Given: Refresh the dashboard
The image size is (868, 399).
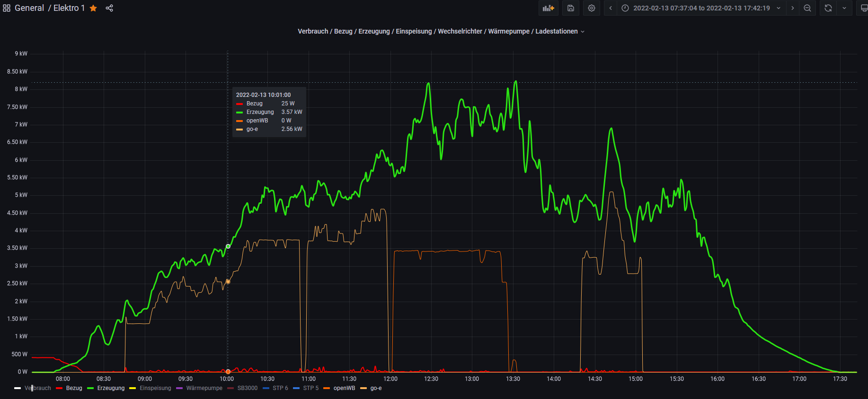Looking at the screenshot, I should (x=828, y=8).
